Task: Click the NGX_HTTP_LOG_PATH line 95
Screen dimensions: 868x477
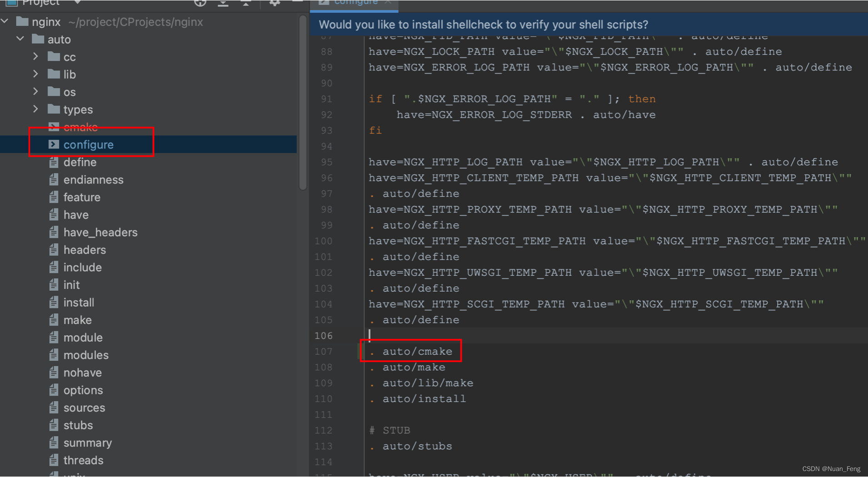Action: pyautogui.click(x=603, y=162)
